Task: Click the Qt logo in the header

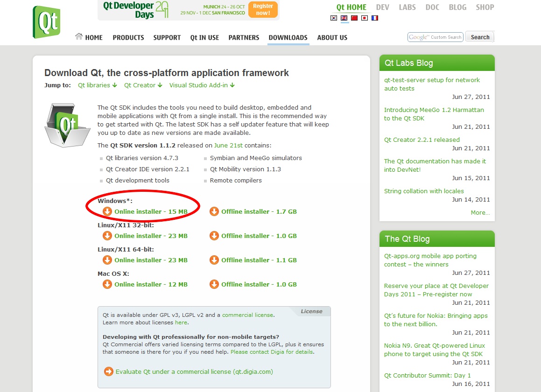Action: [46, 22]
